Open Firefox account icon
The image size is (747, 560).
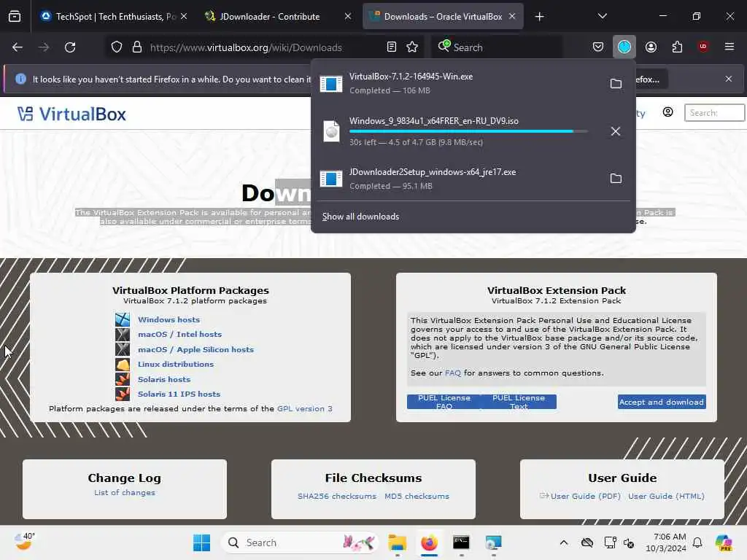[651, 47]
